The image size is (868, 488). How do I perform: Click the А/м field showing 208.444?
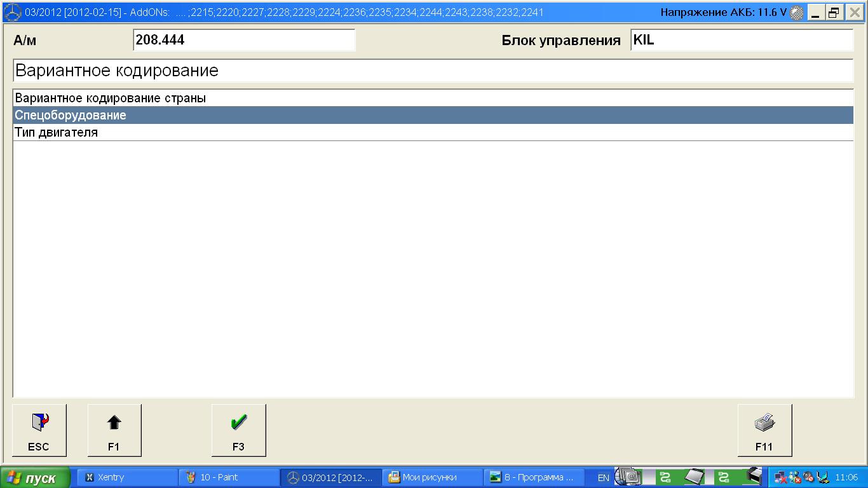[x=244, y=40]
